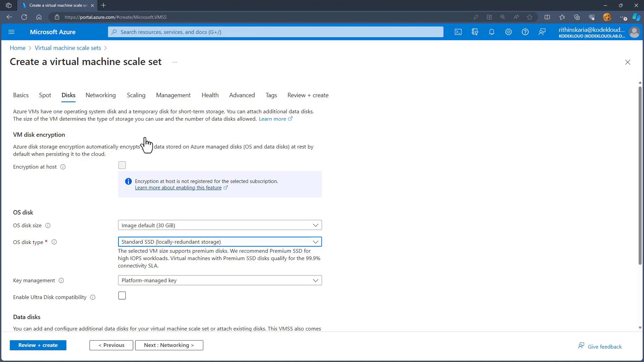644x362 pixels.
Task: Click the Microsoft Azure logo text
Action: [x=53, y=32]
